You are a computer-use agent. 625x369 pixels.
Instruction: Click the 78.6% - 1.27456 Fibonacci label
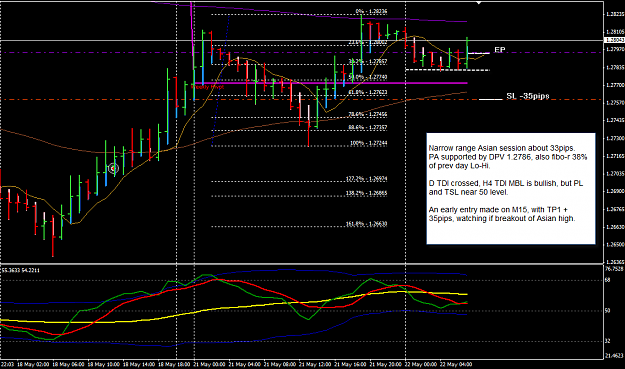coord(368,114)
